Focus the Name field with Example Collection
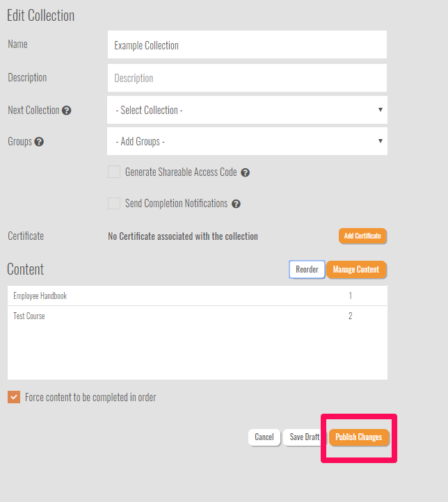 pyautogui.click(x=247, y=45)
